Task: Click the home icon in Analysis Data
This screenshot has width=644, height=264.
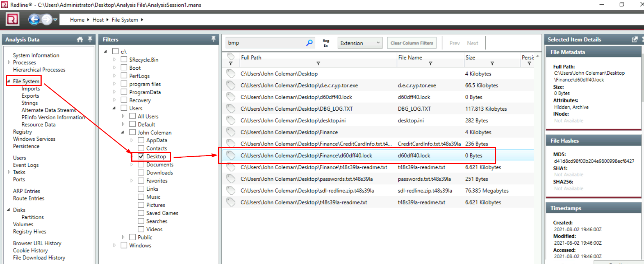Action: point(80,40)
